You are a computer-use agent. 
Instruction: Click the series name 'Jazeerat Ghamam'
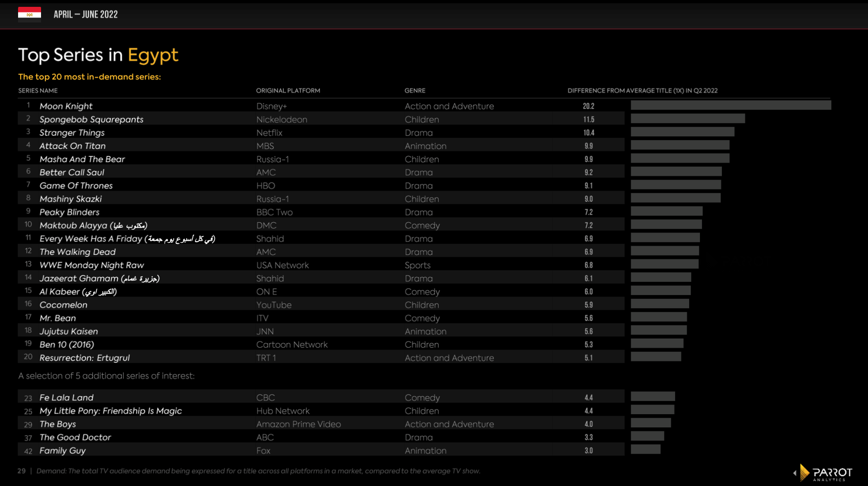click(100, 278)
